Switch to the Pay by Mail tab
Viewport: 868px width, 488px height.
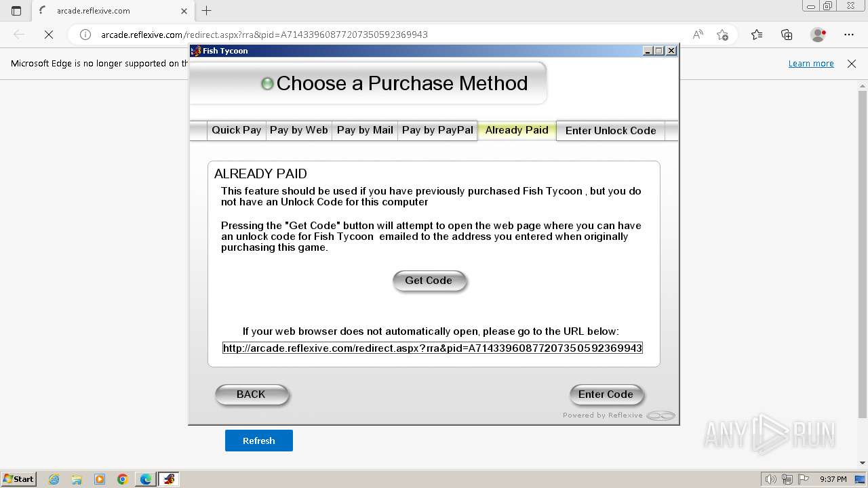tap(365, 130)
